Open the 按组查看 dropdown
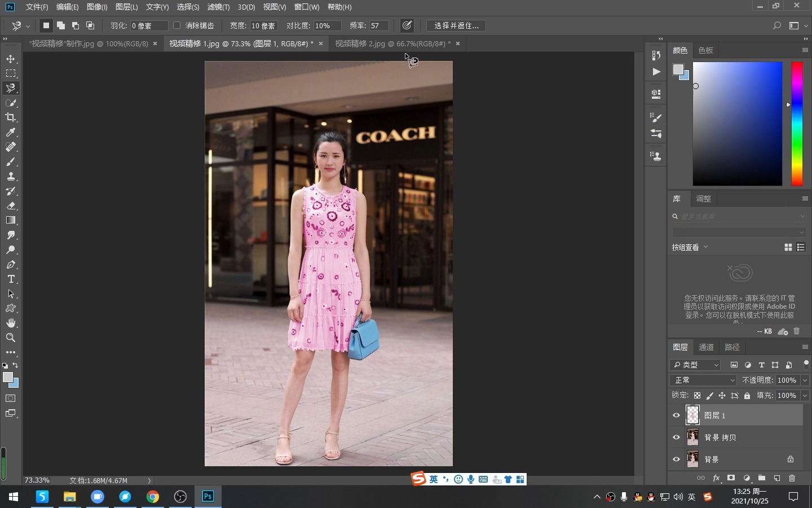 (x=690, y=247)
